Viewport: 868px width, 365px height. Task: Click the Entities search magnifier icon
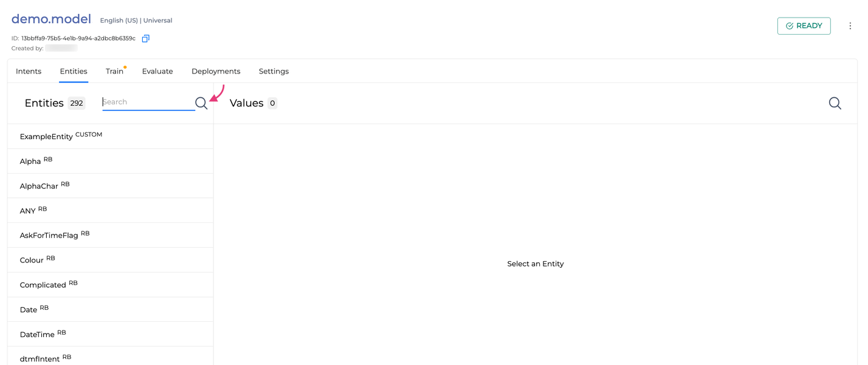coord(201,103)
